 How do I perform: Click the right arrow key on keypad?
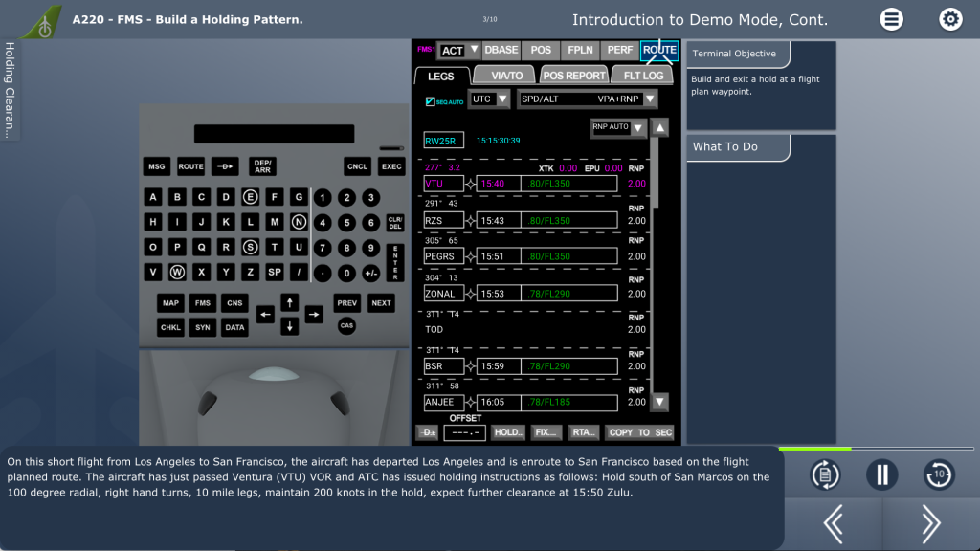click(314, 315)
